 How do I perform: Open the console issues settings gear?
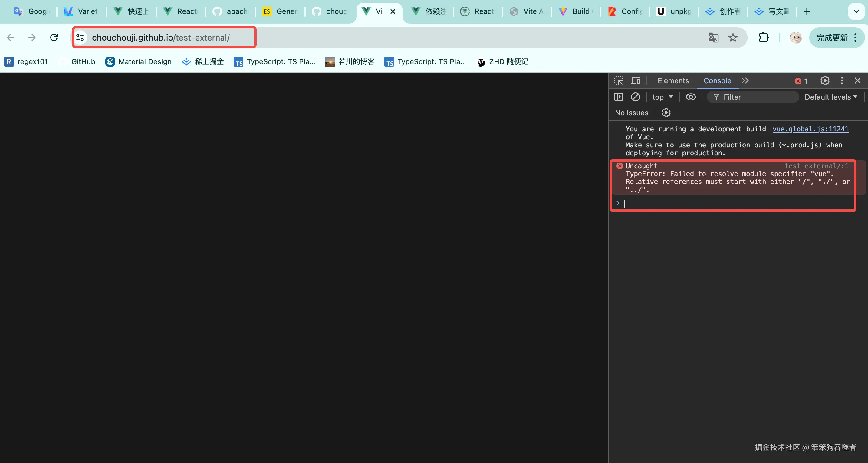666,113
